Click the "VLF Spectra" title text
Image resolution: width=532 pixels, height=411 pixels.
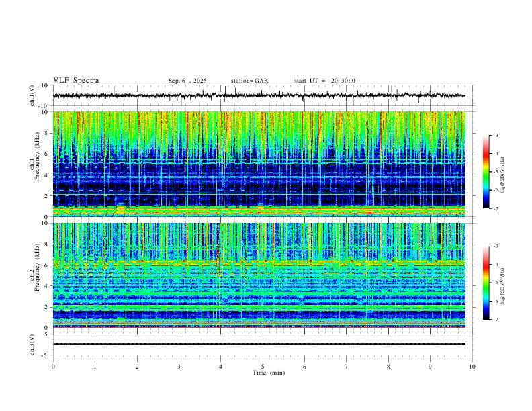76,81
